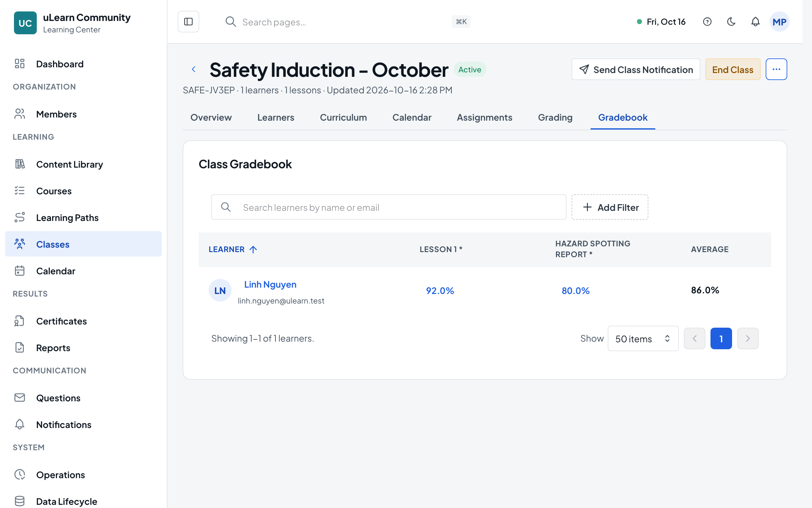Image resolution: width=812 pixels, height=508 pixels.
Task: Open Classes in the sidebar
Action: click(x=83, y=244)
